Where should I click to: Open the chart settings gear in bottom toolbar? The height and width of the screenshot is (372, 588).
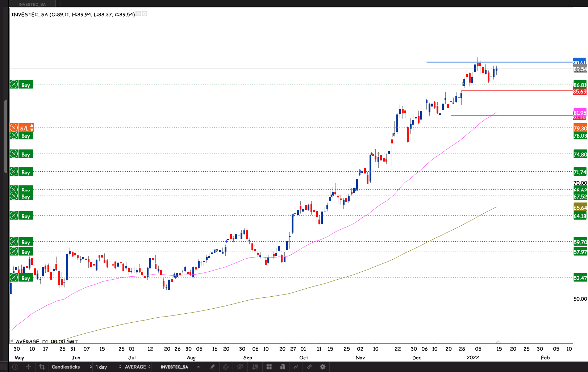pyautogui.click(x=322, y=367)
